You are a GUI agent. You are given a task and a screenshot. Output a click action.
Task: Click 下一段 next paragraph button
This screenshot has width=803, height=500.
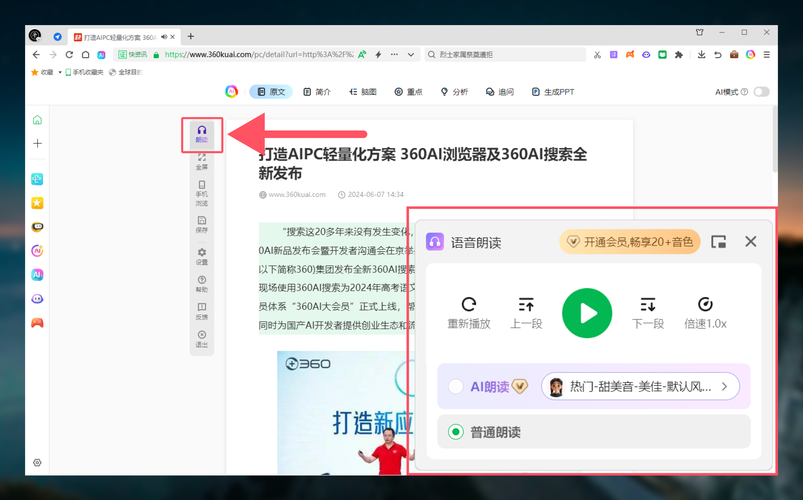(648, 313)
